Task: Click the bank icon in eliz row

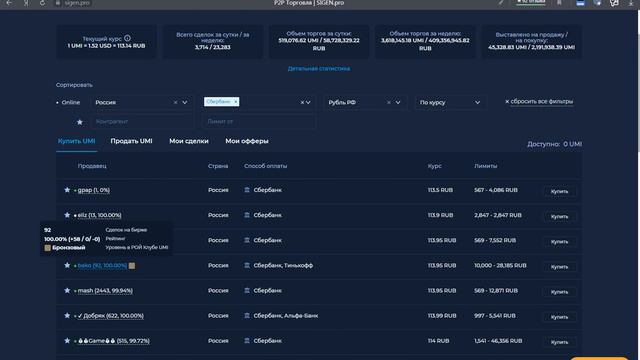Action: tap(247, 215)
